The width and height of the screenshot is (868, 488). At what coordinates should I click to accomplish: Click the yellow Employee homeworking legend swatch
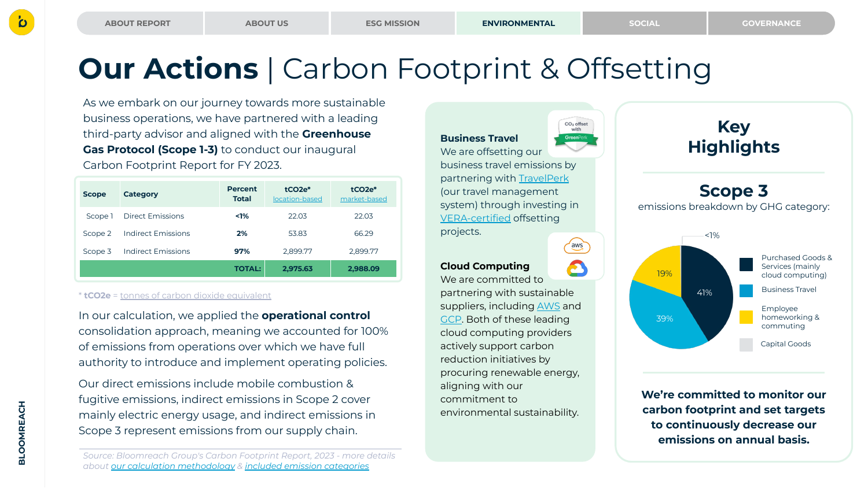point(746,317)
